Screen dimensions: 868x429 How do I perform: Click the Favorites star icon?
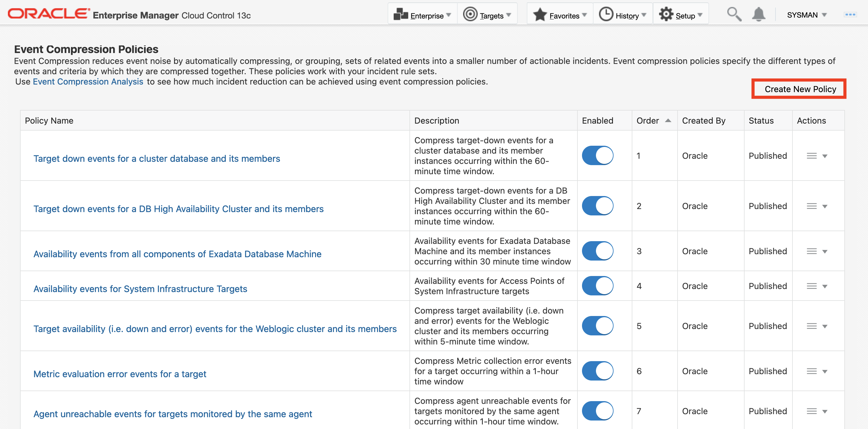click(540, 15)
